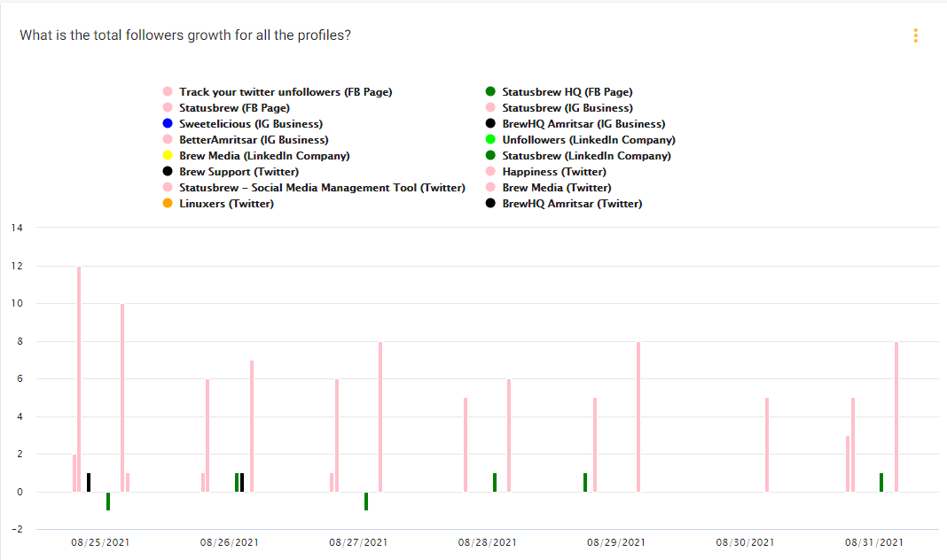Click orange dot beside Linuxers (Twitter)
Viewport: 947px width, 560px height.
pyautogui.click(x=168, y=204)
